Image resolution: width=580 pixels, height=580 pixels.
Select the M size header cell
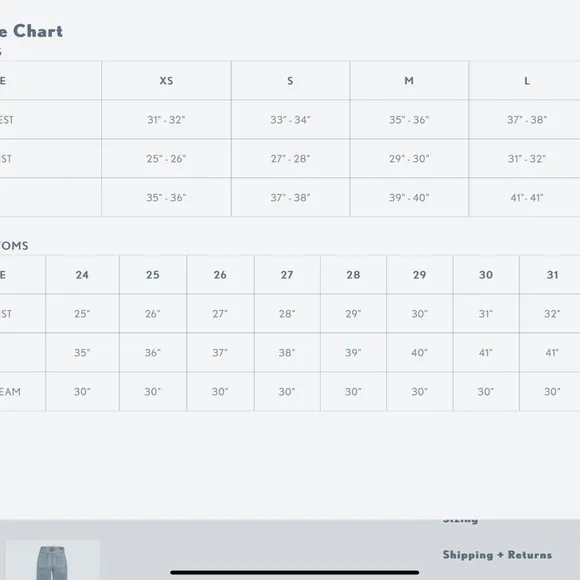click(409, 81)
